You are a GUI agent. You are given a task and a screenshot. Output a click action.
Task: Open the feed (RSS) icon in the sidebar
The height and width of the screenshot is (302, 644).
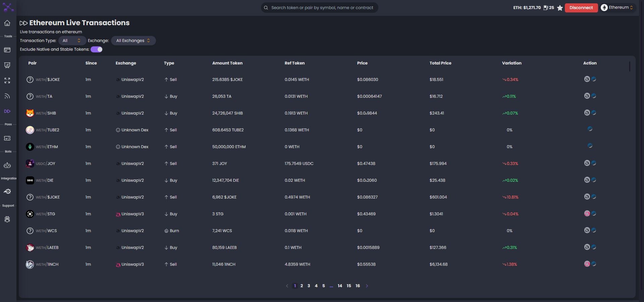point(7,96)
